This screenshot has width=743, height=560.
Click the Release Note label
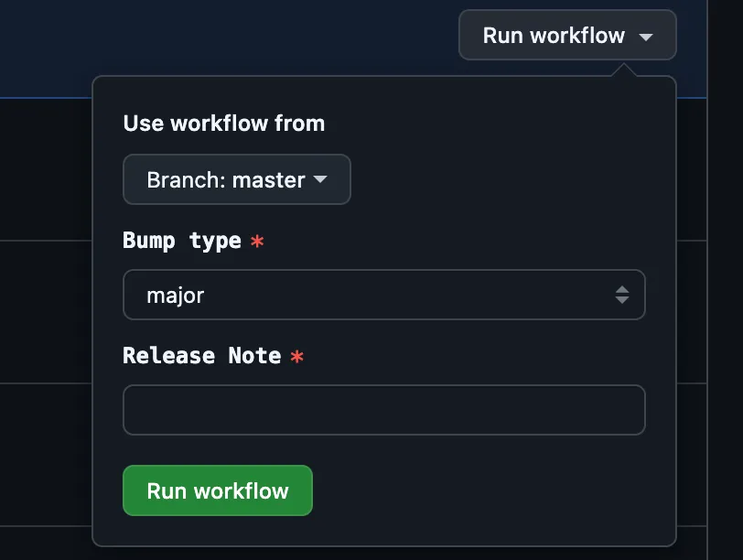pos(202,355)
